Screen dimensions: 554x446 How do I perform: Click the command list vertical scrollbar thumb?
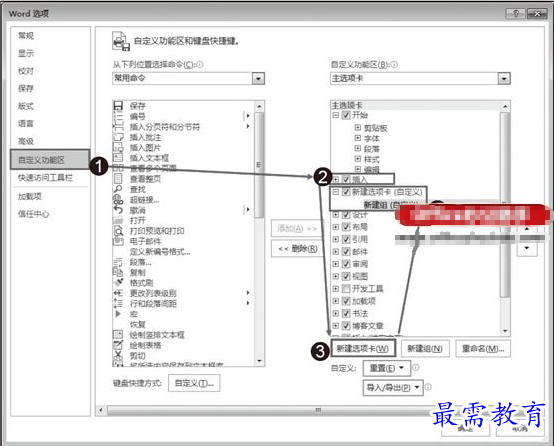(x=259, y=165)
